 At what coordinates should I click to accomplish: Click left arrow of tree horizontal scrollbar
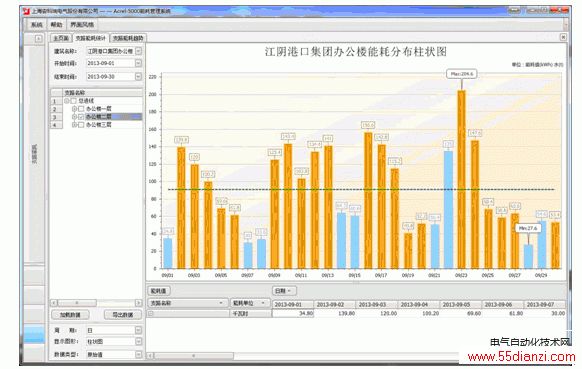point(54,303)
